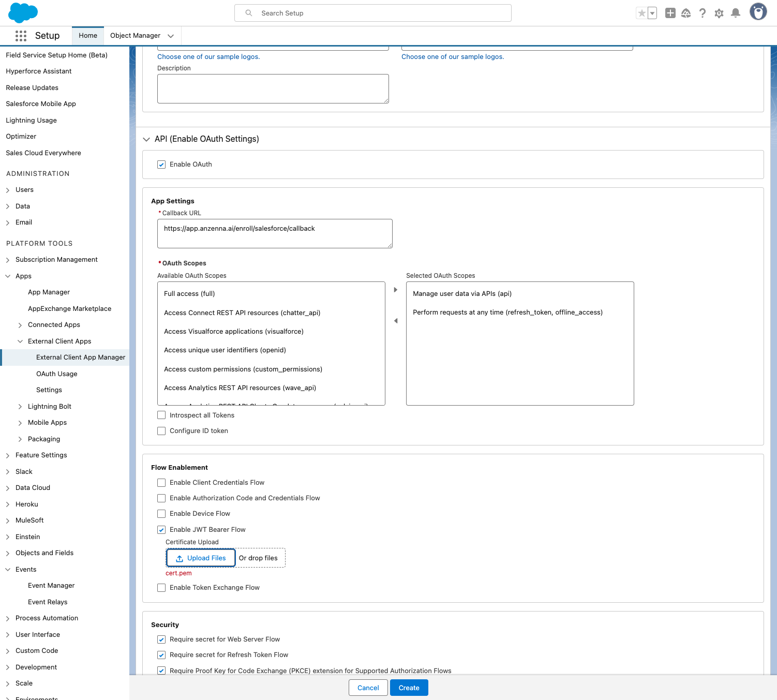Check Enable Client Credentials Flow
Viewport: 777px width, 700px height.
click(x=161, y=483)
